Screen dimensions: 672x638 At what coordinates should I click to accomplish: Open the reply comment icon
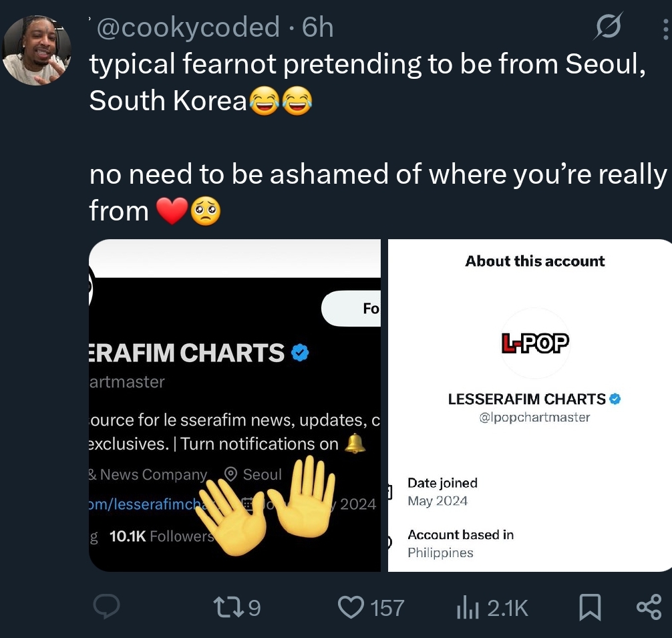point(106,607)
